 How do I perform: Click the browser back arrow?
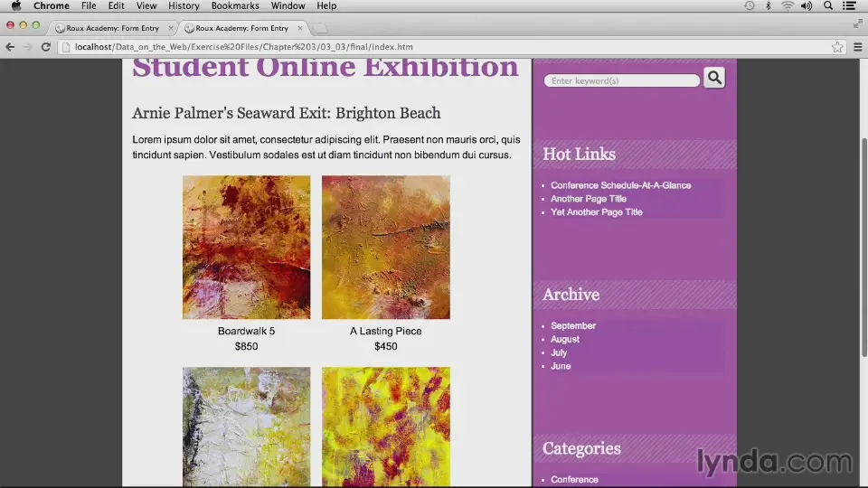[x=10, y=47]
